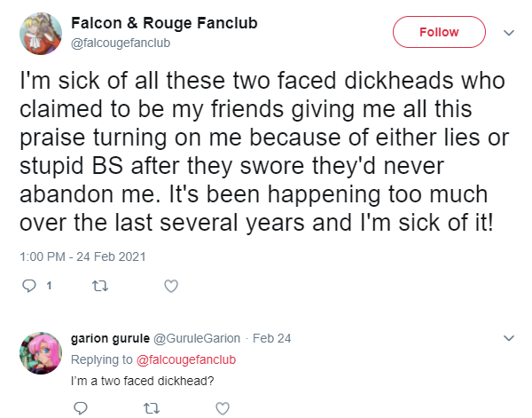
Task: Open the @falcougefanclub handle under the display name
Action: 121,43
